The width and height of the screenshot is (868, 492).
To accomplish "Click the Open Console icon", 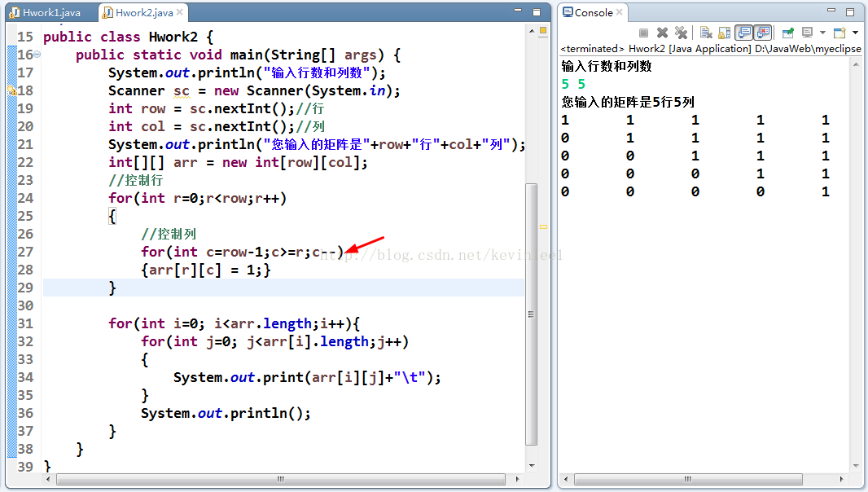I will tap(840, 33).
